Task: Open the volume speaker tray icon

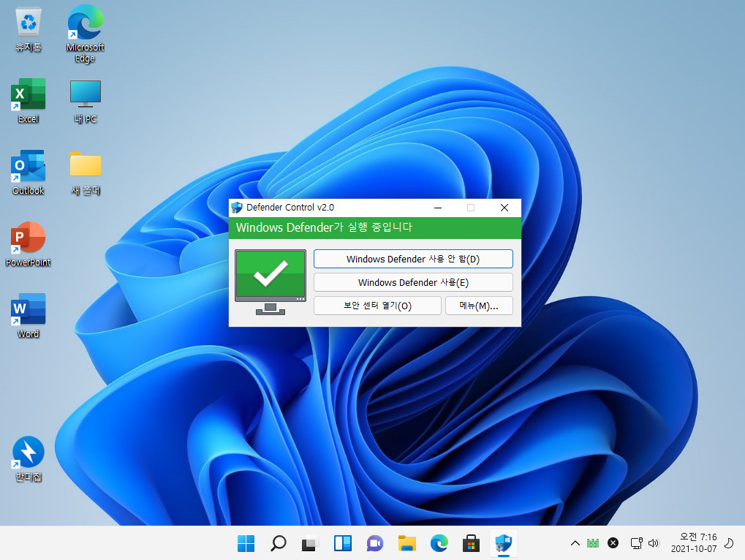Action: click(654, 543)
